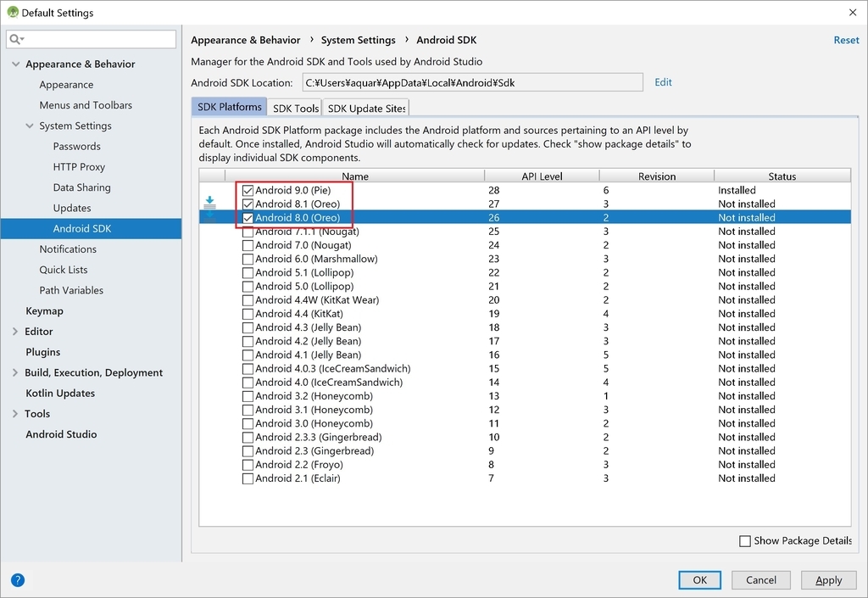Click the Apply button

828,579
